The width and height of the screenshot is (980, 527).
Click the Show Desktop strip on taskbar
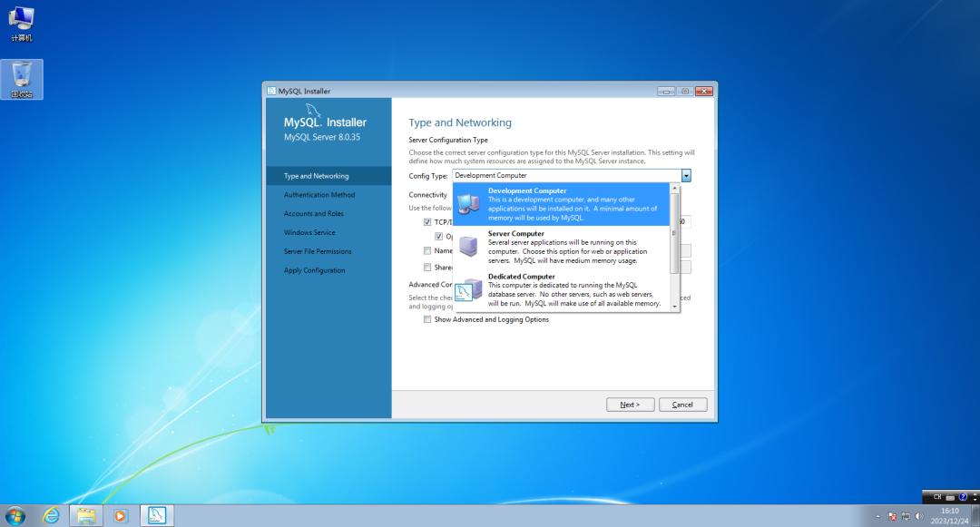click(975, 516)
